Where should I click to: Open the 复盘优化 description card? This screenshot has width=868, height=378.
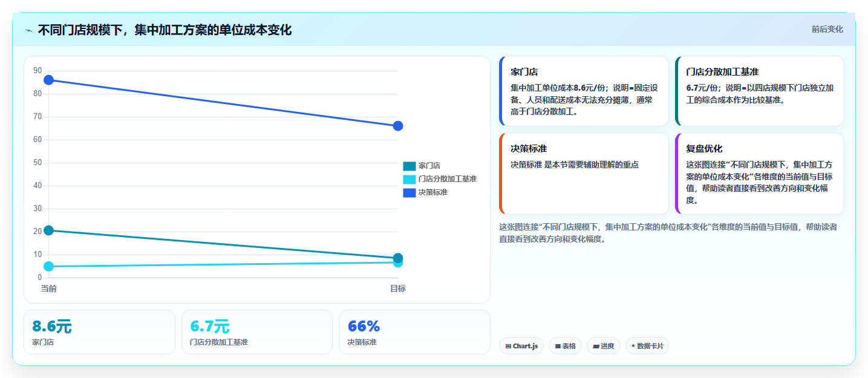tap(760, 174)
